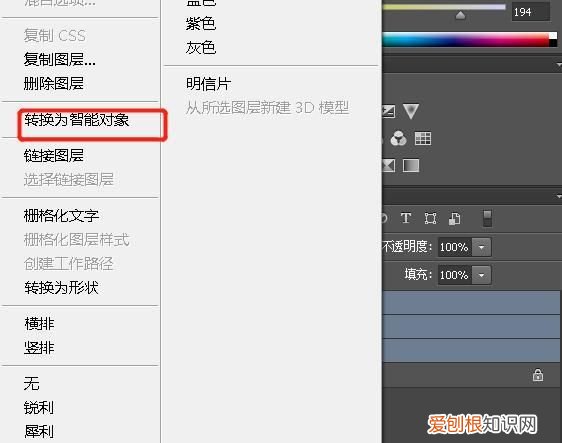Viewport: 562px width, 443px height.
Task: Add a Color Lookup adjustment (grid icon)
Action: point(423,138)
